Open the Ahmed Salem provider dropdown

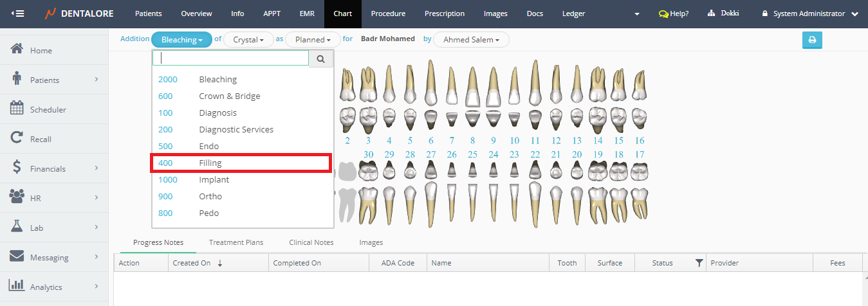471,40
